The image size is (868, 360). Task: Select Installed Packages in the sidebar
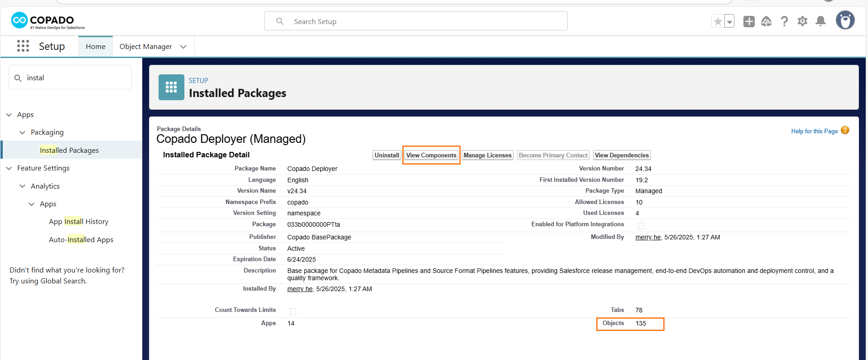(x=69, y=150)
